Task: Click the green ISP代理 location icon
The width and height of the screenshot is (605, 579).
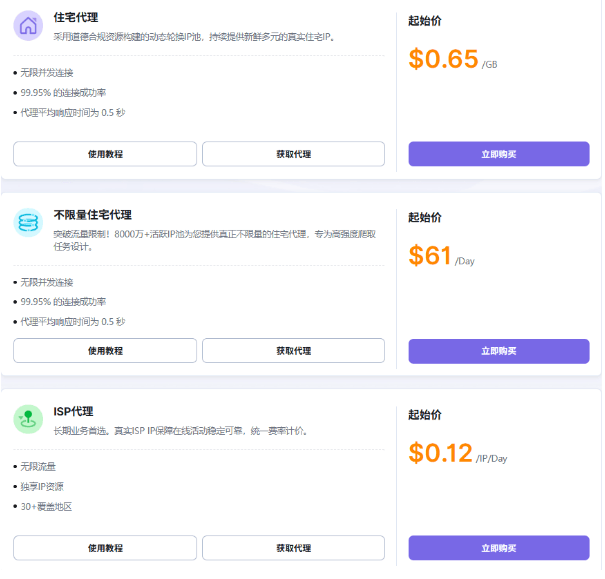Action: click(28, 419)
